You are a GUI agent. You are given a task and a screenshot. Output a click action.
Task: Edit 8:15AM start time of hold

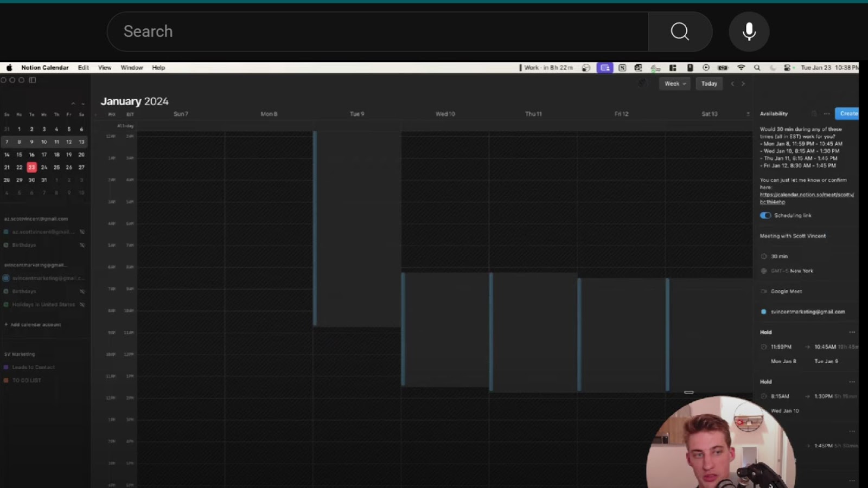[x=780, y=396]
